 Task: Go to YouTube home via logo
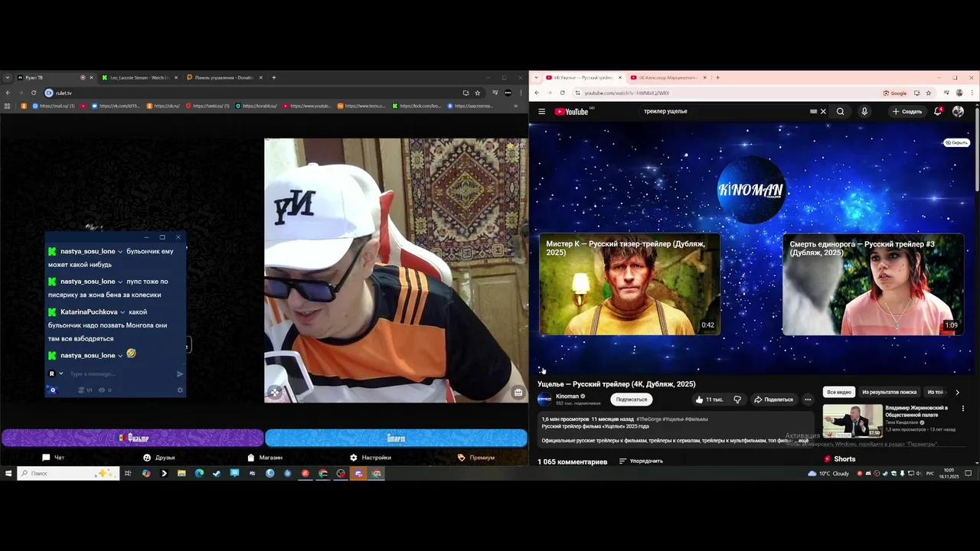571,112
